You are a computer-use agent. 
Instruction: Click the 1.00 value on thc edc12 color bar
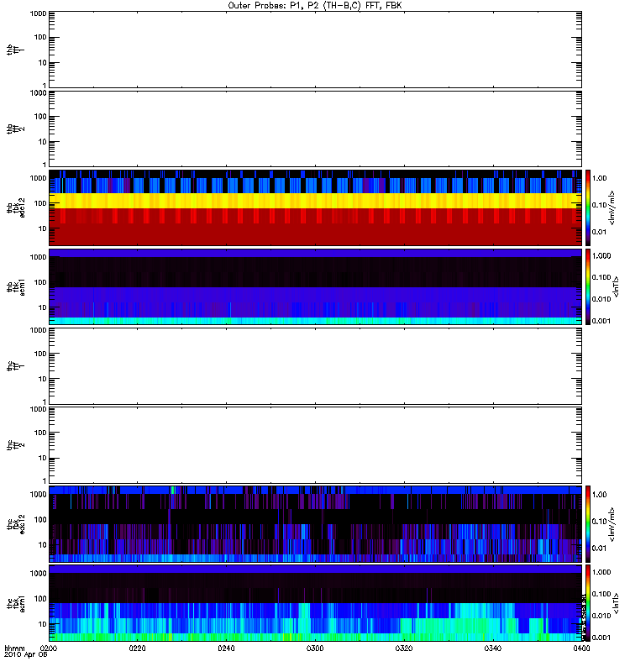(x=599, y=495)
